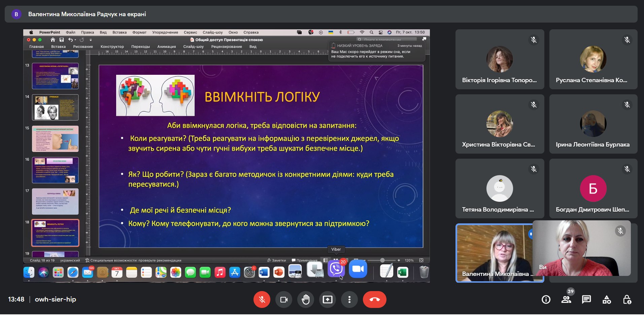Screen dimensions: 644x315
Task: Open the PowerPoint application menu
Action: click(x=49, y=32)
